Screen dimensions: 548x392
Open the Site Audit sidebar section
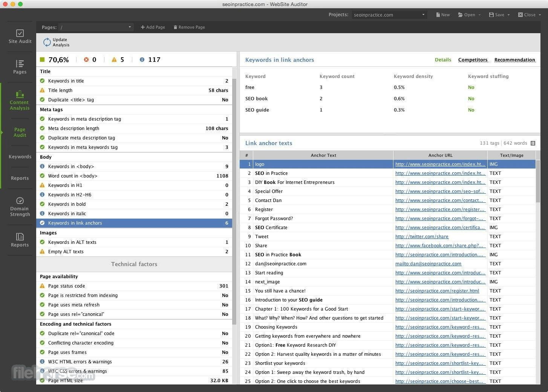click(x=20, y=37)
